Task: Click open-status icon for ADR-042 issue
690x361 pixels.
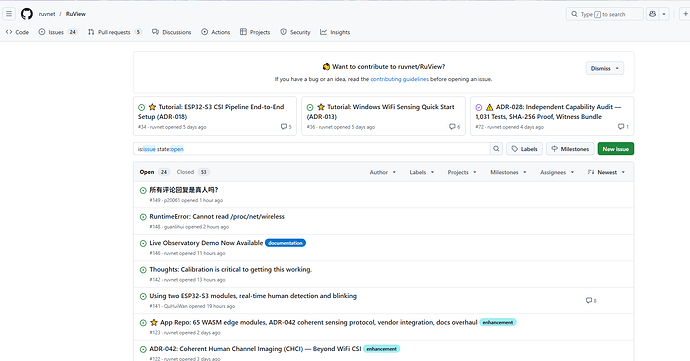Action: [143, 349]
